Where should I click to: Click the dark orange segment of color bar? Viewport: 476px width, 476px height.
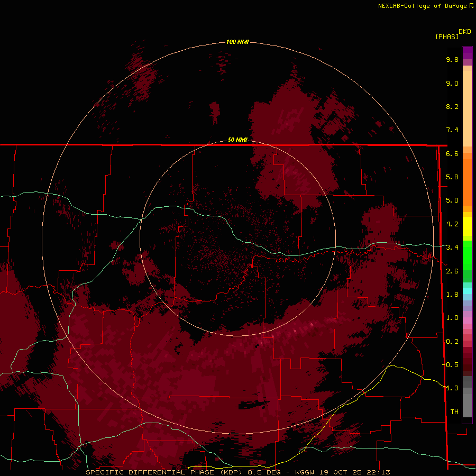click(467, 182)
